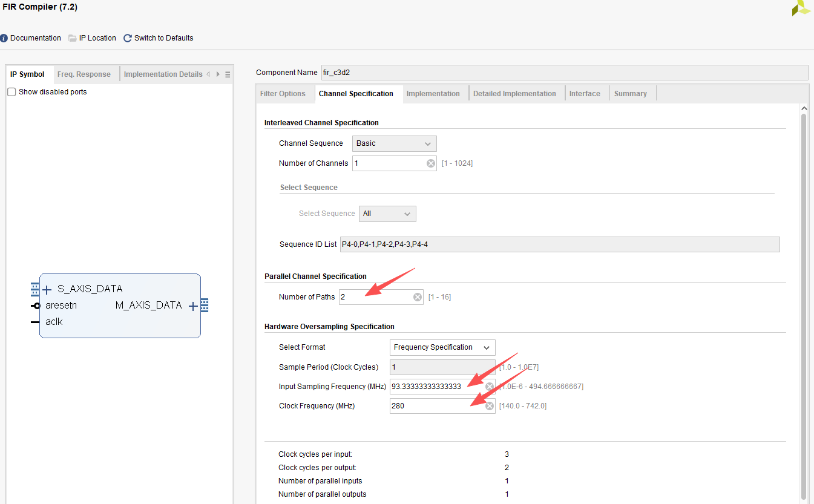Screen dimensions: 814x504
Task: Open the tab list menu icon in IP Symbol panel
Action: point(228,74)
